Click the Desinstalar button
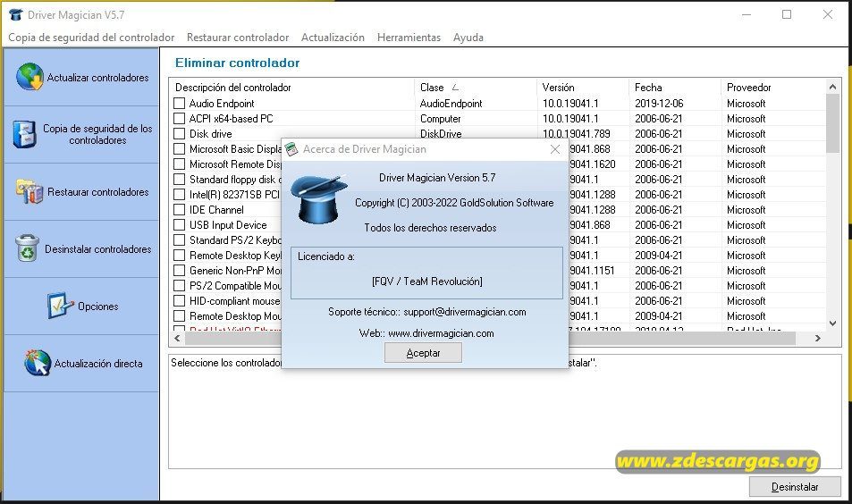 pos(795,487)
